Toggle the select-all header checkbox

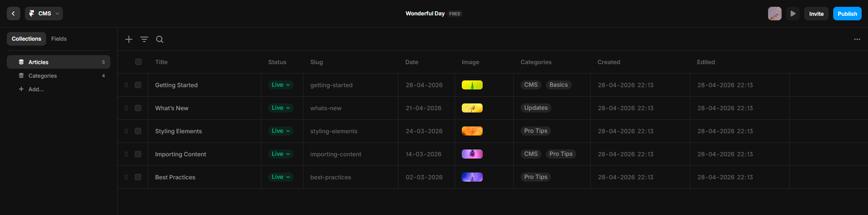pos(138,62)
